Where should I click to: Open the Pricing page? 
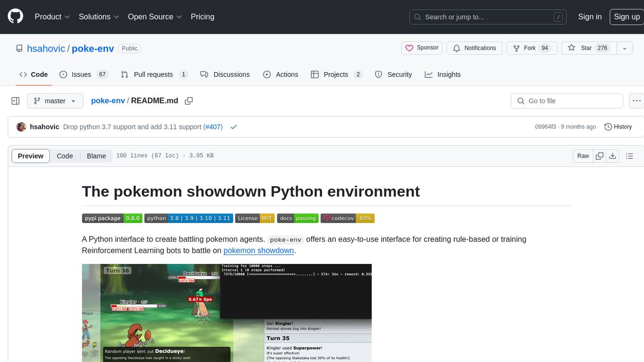(x=202, y=17)
